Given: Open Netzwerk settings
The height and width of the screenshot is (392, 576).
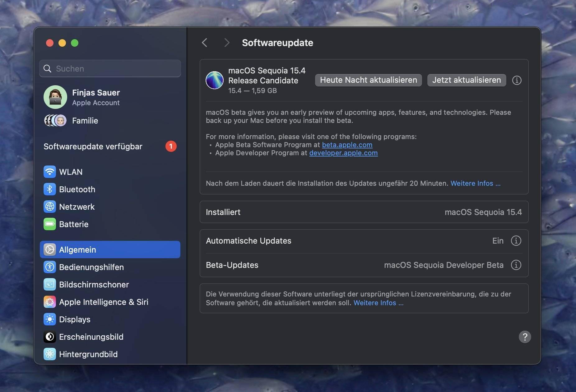Looking at the screenshot, I should point(110,207).
